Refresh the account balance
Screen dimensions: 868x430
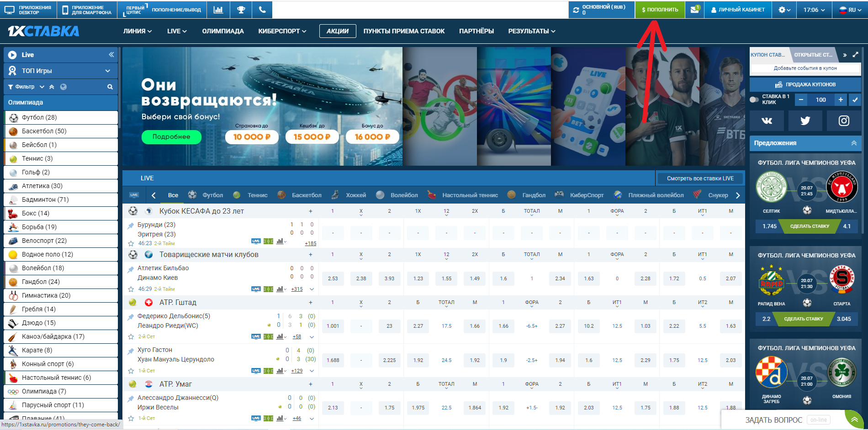[x=576, y=10]
